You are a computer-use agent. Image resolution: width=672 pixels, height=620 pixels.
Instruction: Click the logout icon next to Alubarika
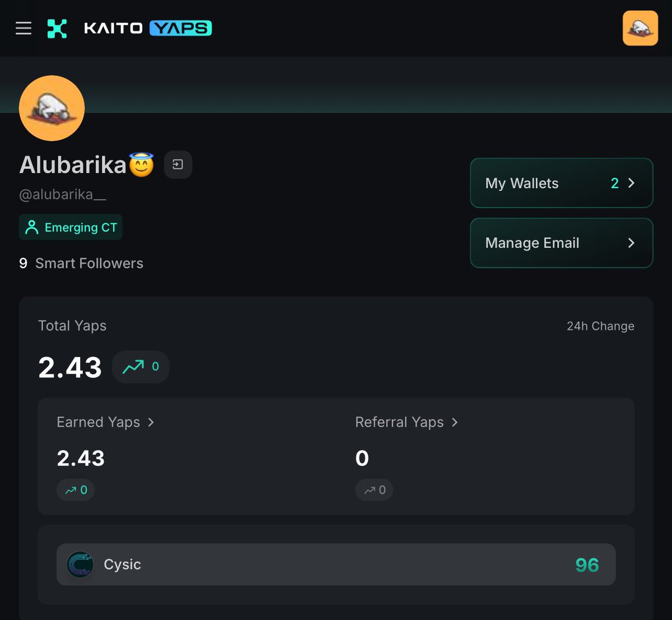tap(178, 165)
